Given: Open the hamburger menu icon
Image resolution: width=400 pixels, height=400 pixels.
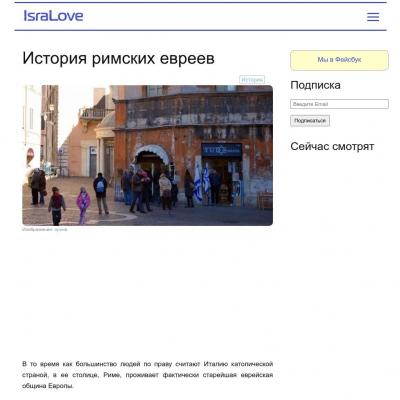Looking at the screenshot, I should tap(373, 17).
